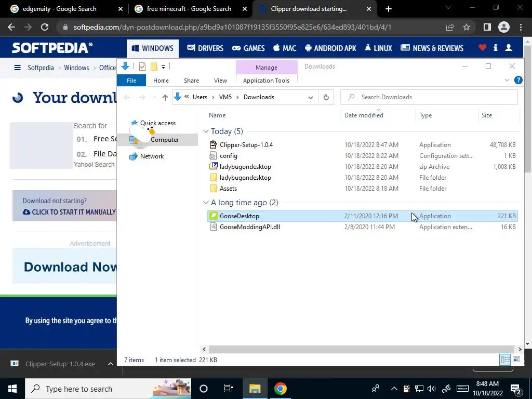The image size is (532, 399).
Task: Show hidden system tray icons
Action: click(394, 389)
